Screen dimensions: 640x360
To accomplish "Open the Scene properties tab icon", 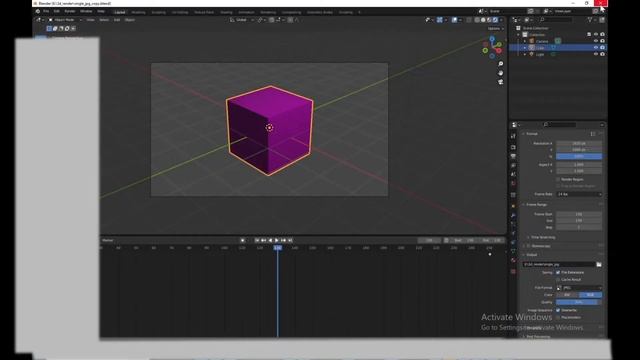I will click(513, 174).
